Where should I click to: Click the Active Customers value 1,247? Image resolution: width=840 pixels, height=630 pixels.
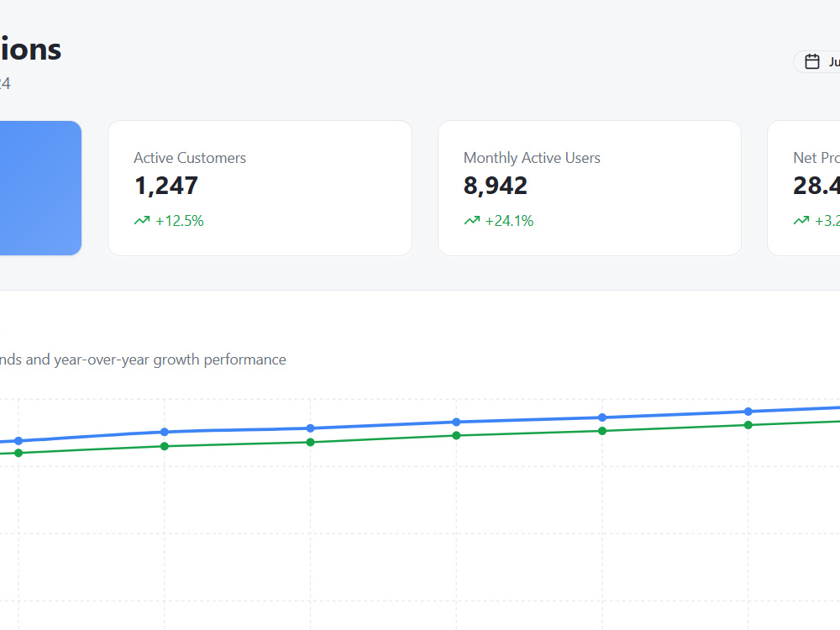coord(166,186)
